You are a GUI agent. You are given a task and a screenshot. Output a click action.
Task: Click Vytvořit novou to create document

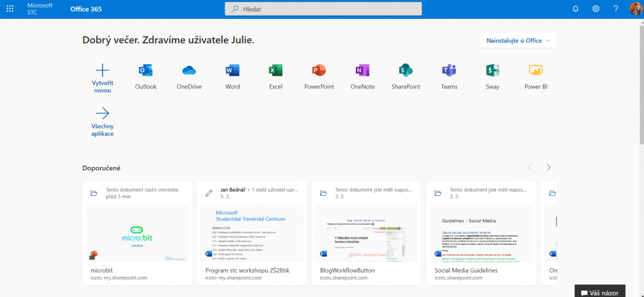102,78
